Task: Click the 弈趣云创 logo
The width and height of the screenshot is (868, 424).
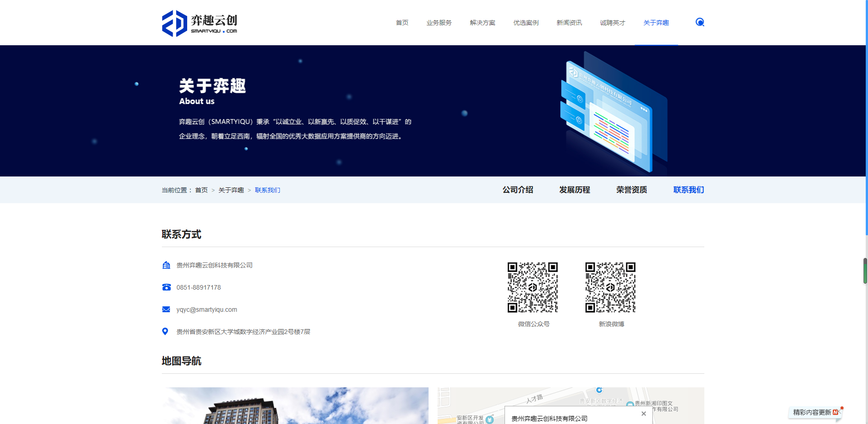Action: click(199, 22)
